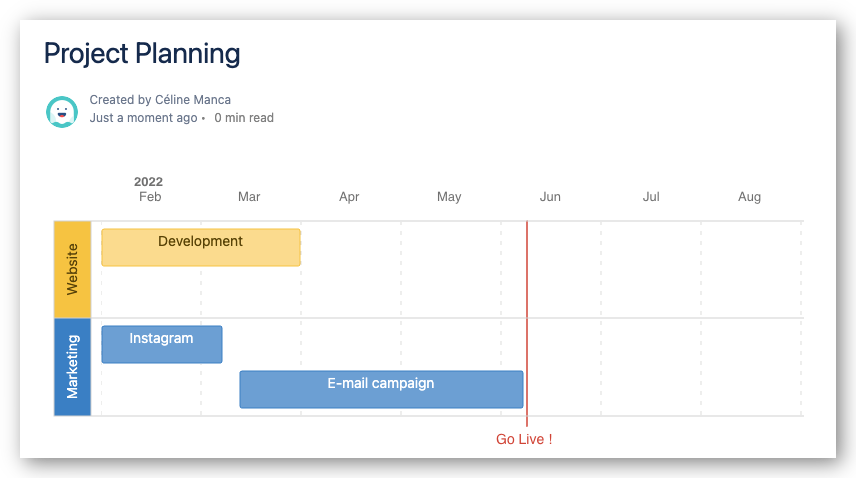
Task: Click the Mar month label
Action: 249,197
